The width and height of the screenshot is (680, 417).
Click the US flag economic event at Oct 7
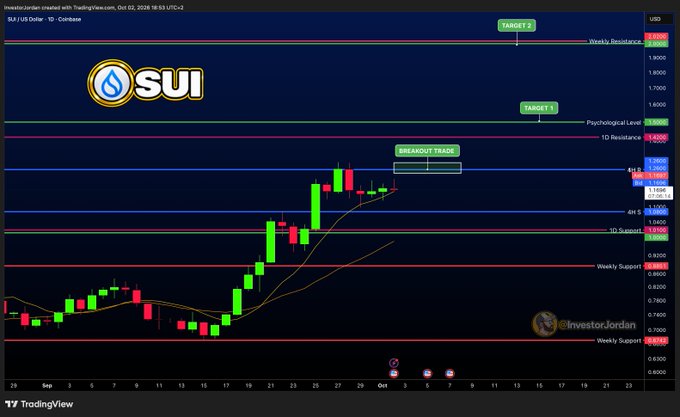click(450, 373)
